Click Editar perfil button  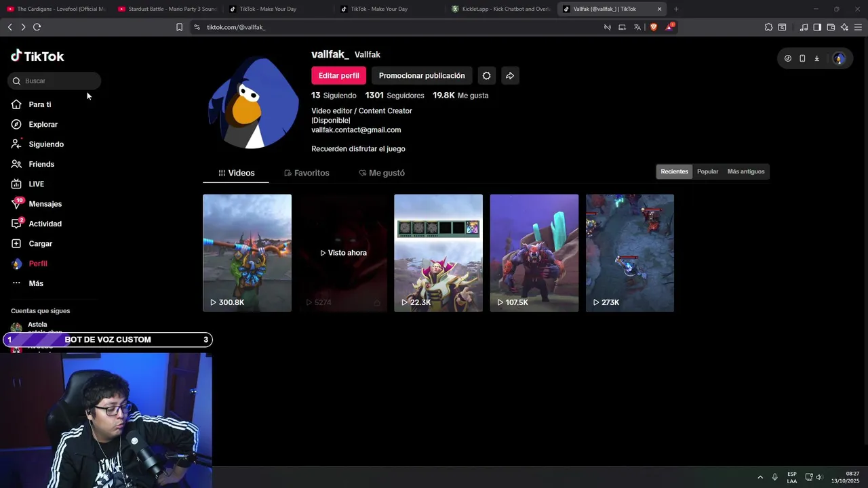338,75
